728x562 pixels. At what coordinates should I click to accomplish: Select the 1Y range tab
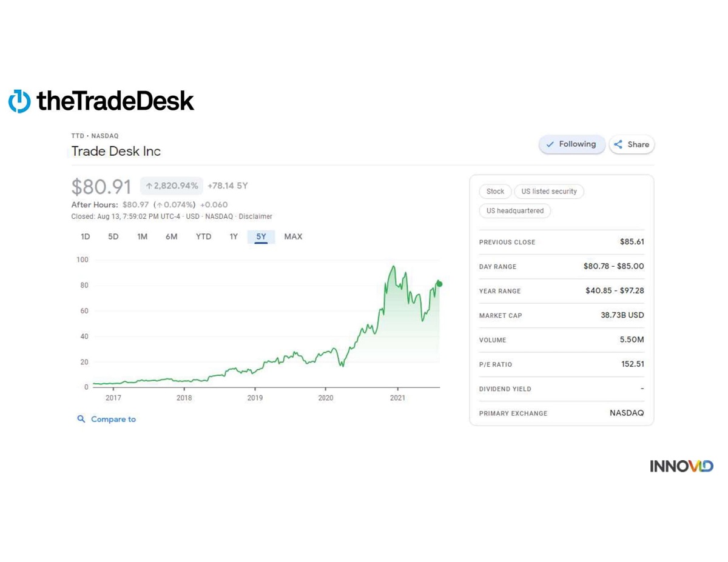coord(234,236)
